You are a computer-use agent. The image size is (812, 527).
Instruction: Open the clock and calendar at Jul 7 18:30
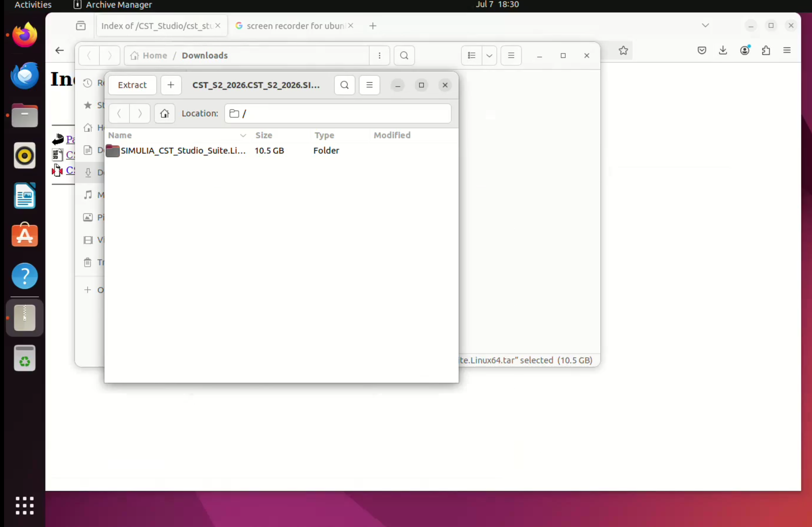click(497, 4)
